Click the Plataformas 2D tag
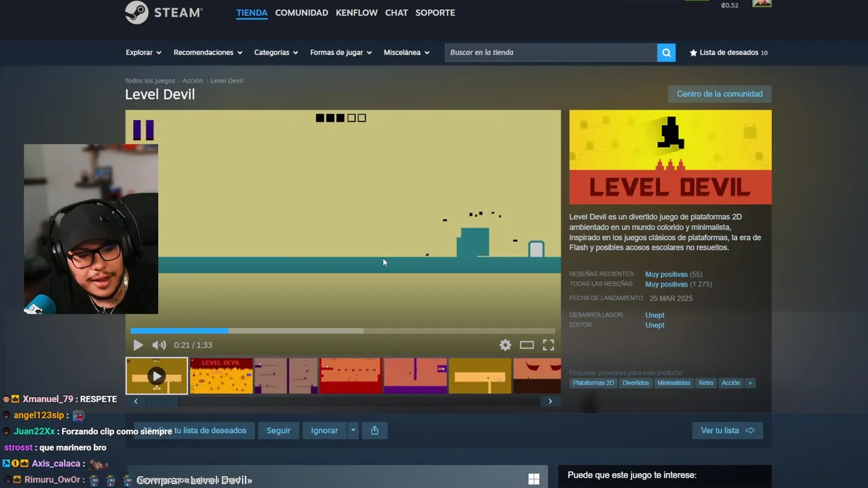The image size is (868, 488). pos(593,383)
